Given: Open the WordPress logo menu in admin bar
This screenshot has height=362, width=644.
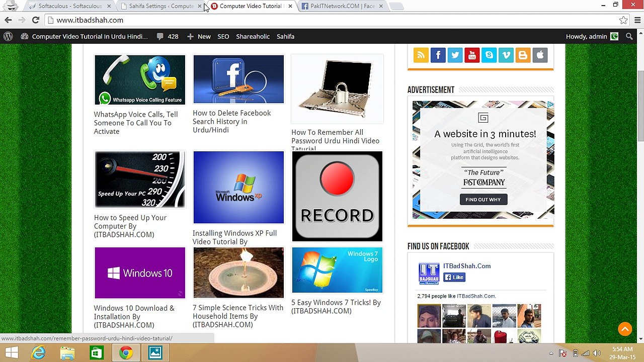Looking at the screenshot, I should (x=8, y=36).
